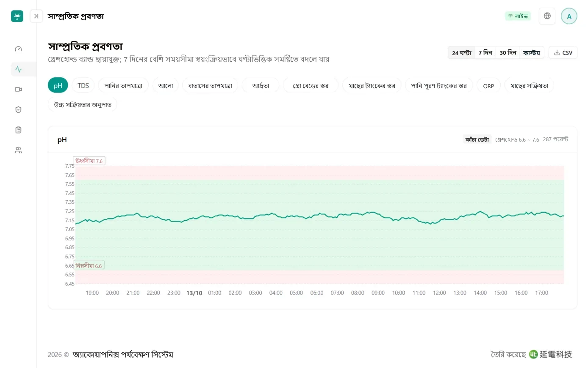Click the pH chart card title
Viewport: 588px width, 368px height.
[x=62, y=139]
